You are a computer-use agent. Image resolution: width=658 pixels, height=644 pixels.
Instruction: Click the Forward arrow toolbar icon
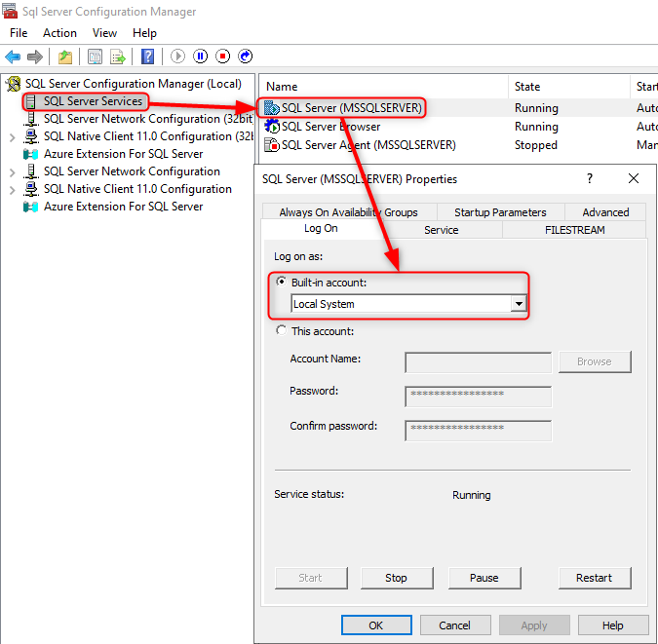click(x=35, y=57)
